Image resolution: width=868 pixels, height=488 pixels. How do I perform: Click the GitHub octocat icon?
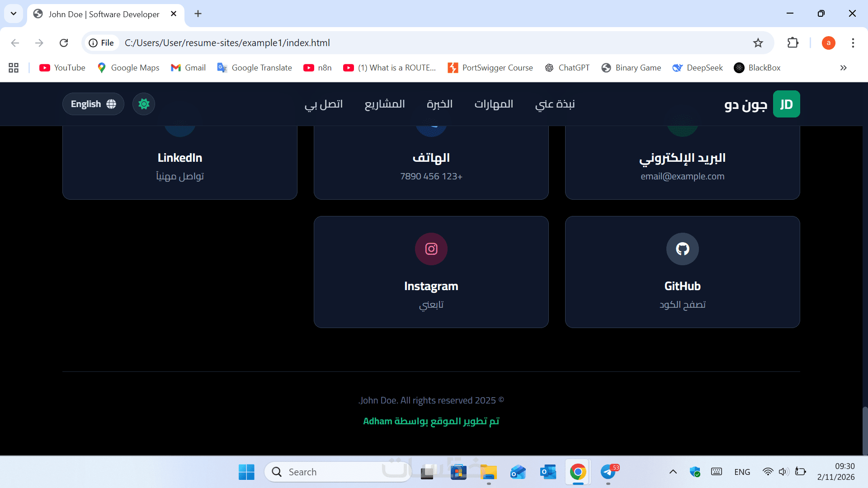coord(682,249)
